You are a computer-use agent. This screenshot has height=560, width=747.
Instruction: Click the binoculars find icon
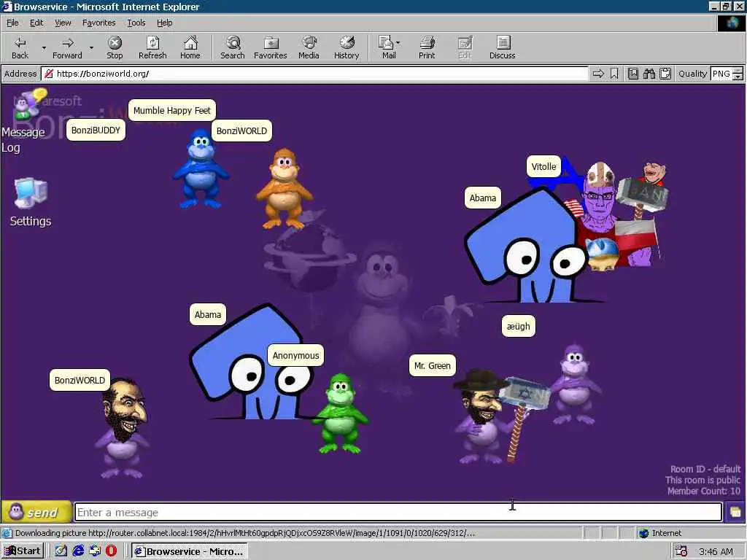click(649, 74)
